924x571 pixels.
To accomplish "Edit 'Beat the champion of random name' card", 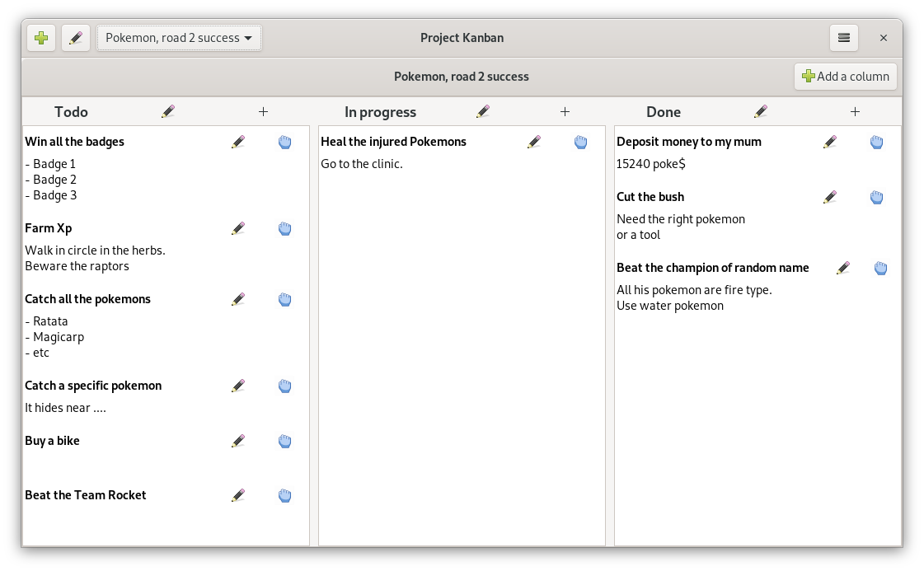I will 842,268.
